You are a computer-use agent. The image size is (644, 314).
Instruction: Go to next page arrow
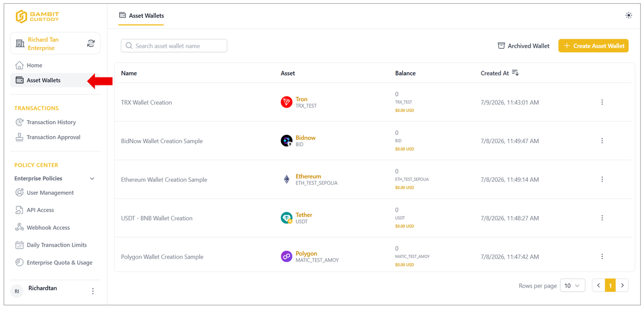point(622,285)
